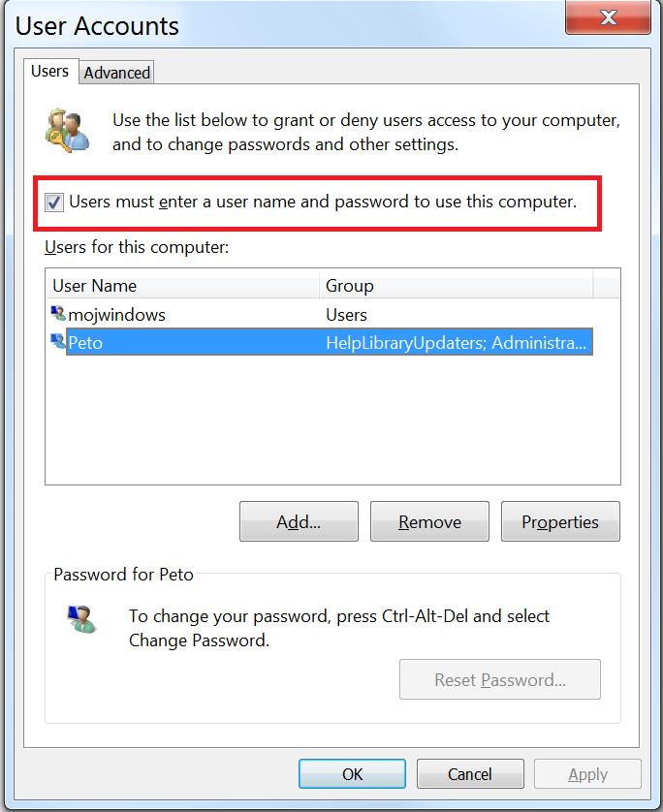Sort list by User Name column
Screen dimensions: 663x812
pos(183,285)
